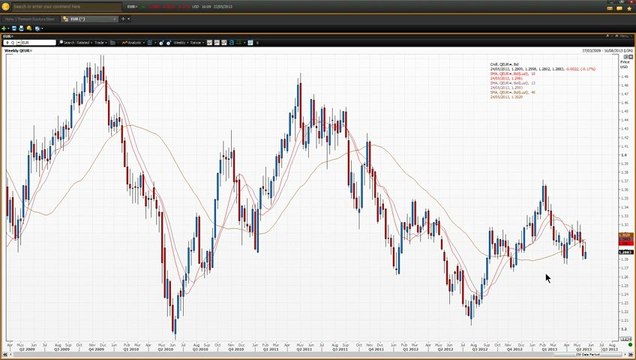This screenshot has height=360, width=636.
Task: Click the third drawing tool icon after Range
Action: (x=224, y=43)
